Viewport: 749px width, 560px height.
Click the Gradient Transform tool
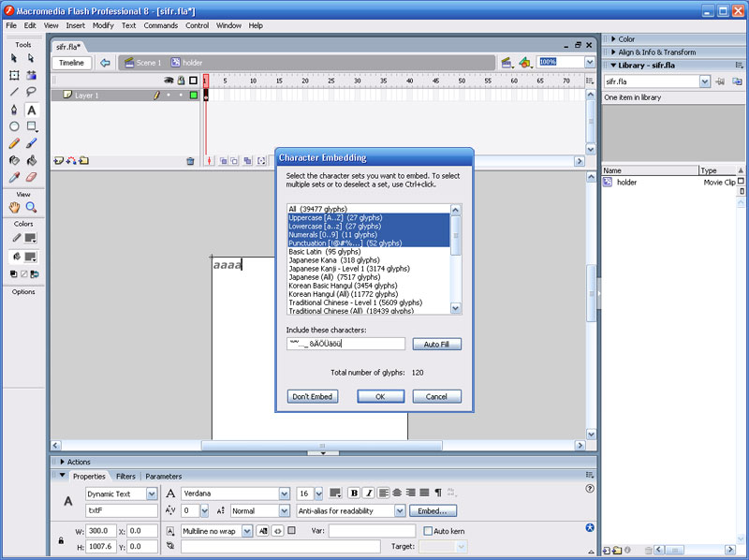(x=31, y=75)
